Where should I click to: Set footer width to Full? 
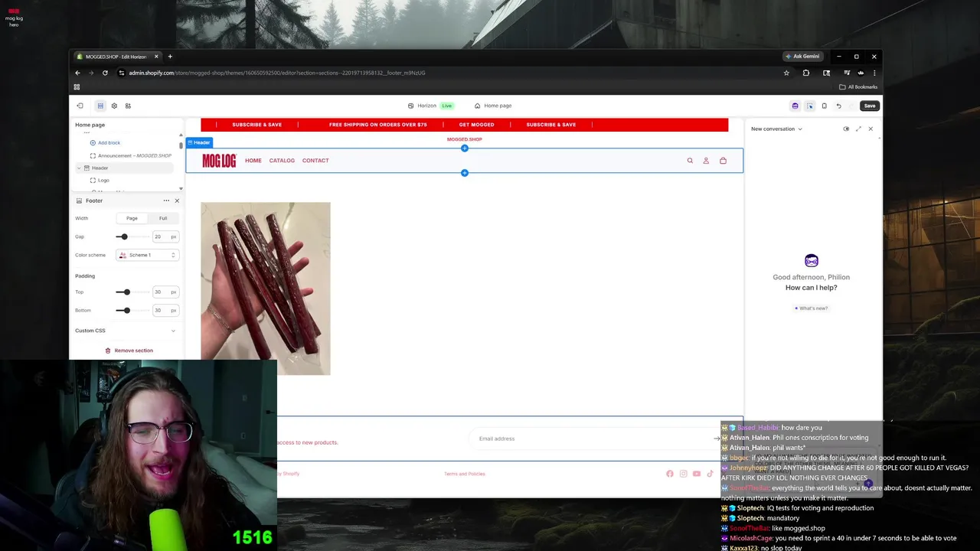pyautogui.click(x=163, y=218)
